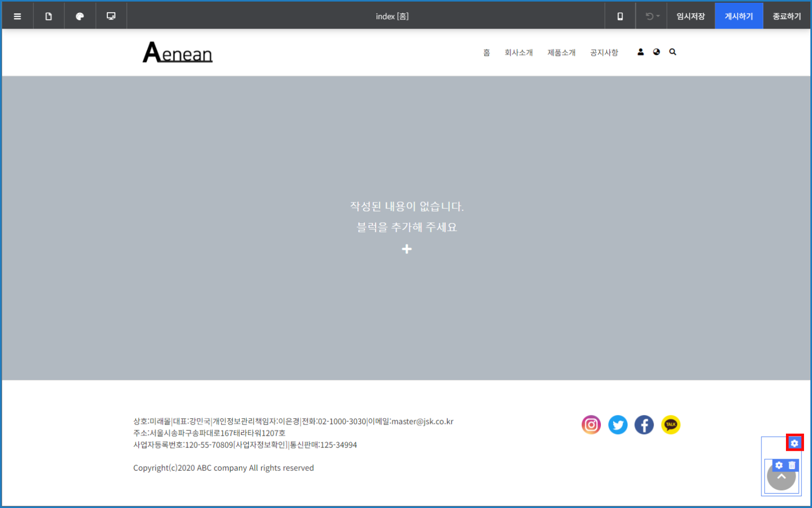Click the blue 게시하기 button

pyautogui.click(x=739, y=16)
